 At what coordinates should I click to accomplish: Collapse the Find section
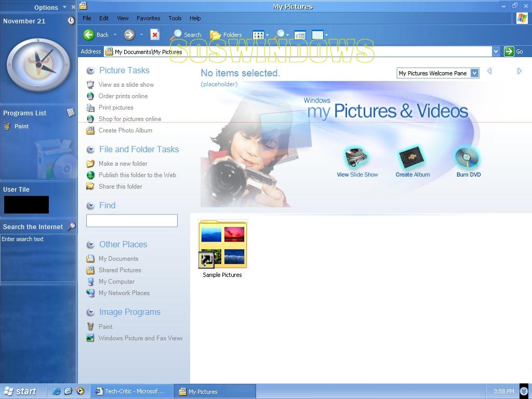pos(90,206)
